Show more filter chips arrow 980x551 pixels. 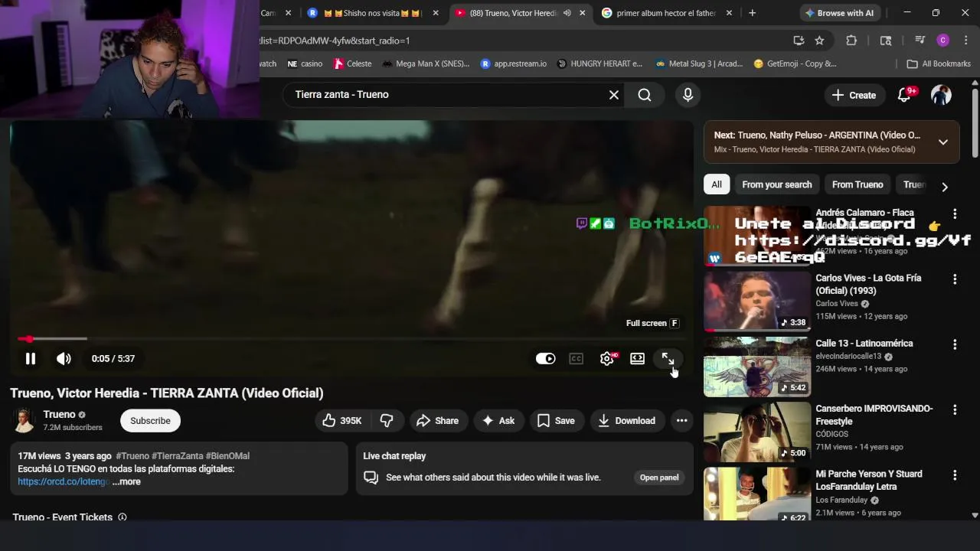pyautogui.click(x=945, y=186)
